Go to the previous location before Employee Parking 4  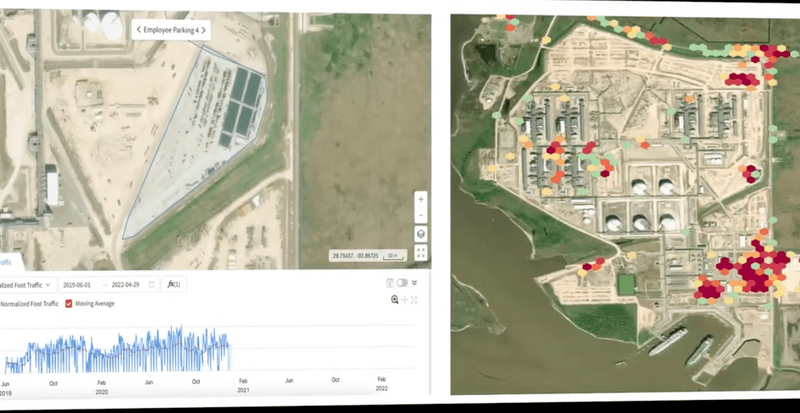point(139,30)
